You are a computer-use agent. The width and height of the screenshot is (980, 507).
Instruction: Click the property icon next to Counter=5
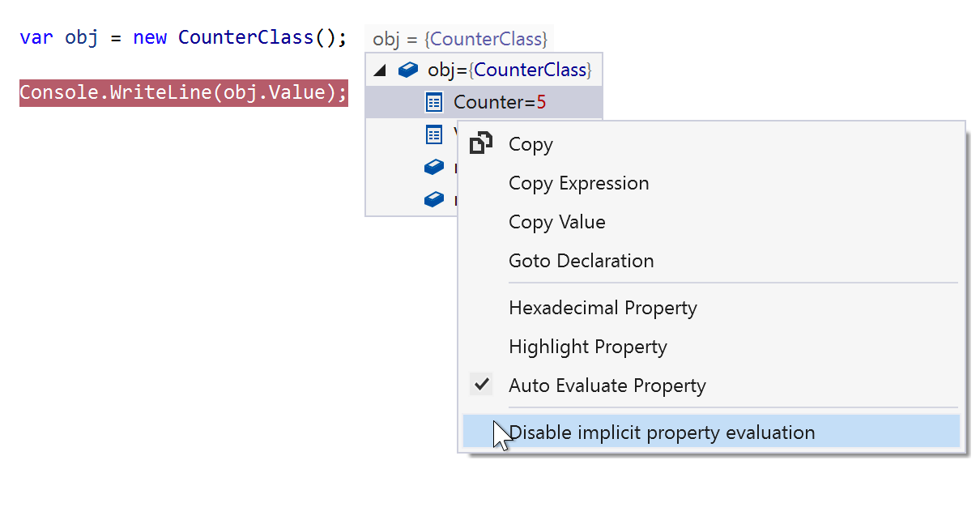point(434,102)
